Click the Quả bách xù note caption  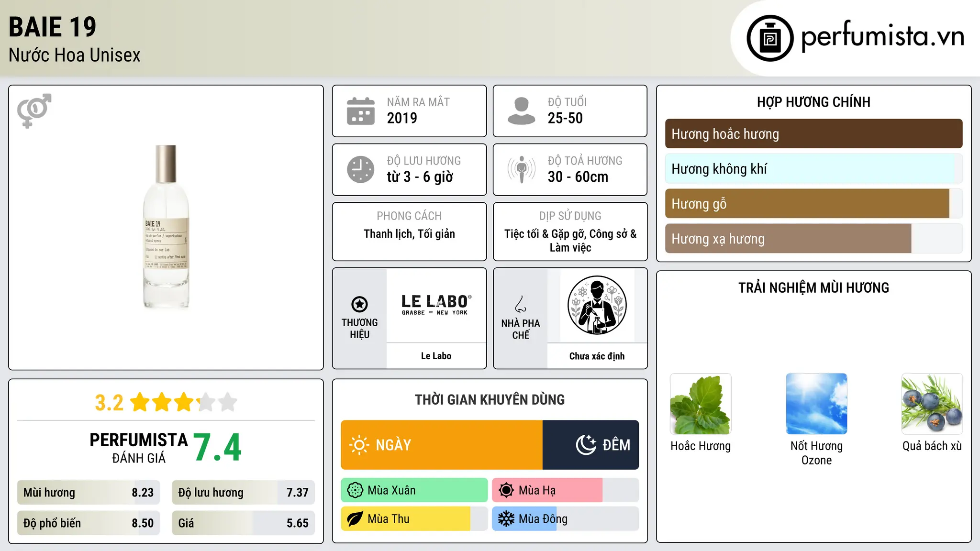click(x=932, y=446)
